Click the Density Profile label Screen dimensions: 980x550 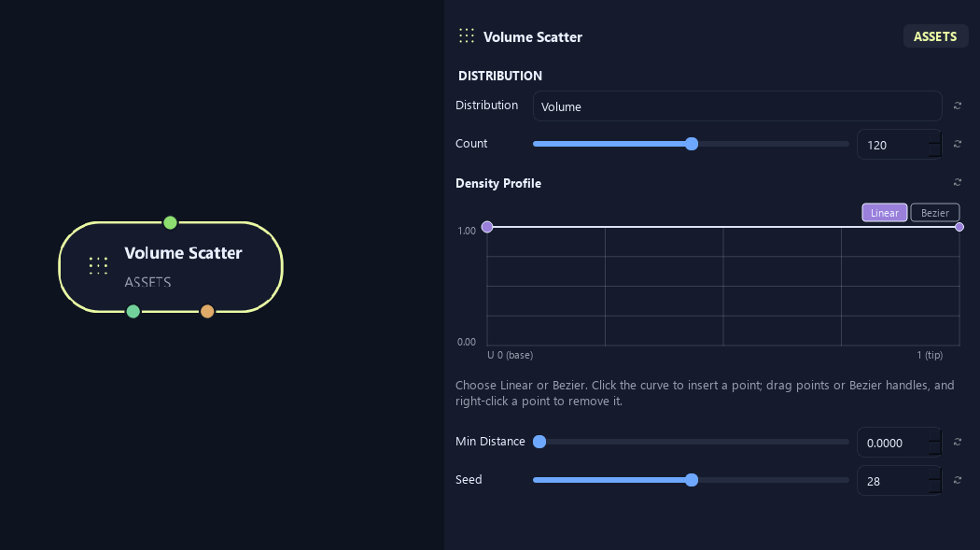(x=498, y=183)
